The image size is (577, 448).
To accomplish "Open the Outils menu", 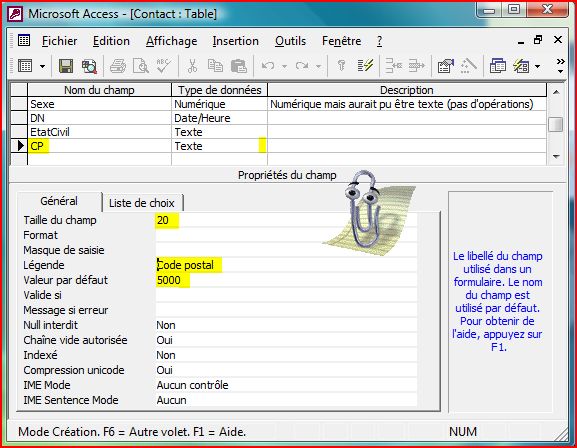I will [290, 41].
